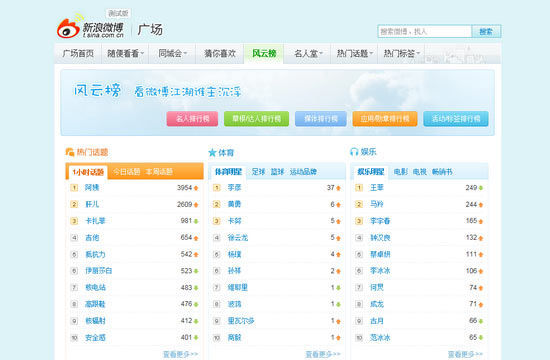Click the pink 名人排行榜 button

click(x=192, y=119)
